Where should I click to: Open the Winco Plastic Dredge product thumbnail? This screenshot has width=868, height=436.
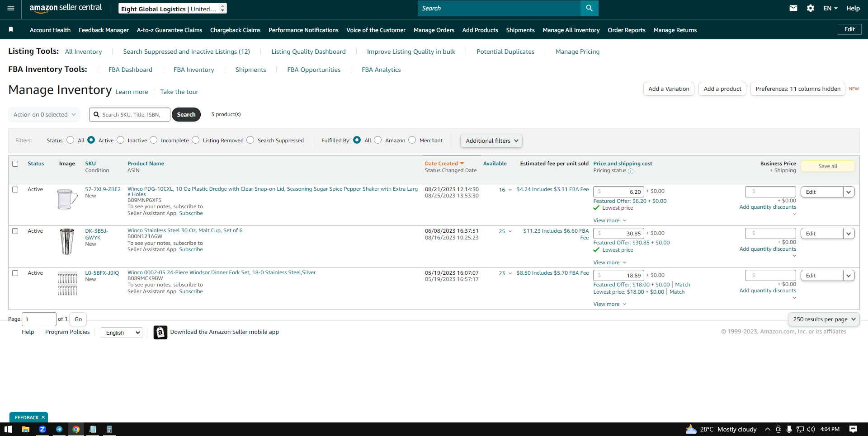coord(67,199)
